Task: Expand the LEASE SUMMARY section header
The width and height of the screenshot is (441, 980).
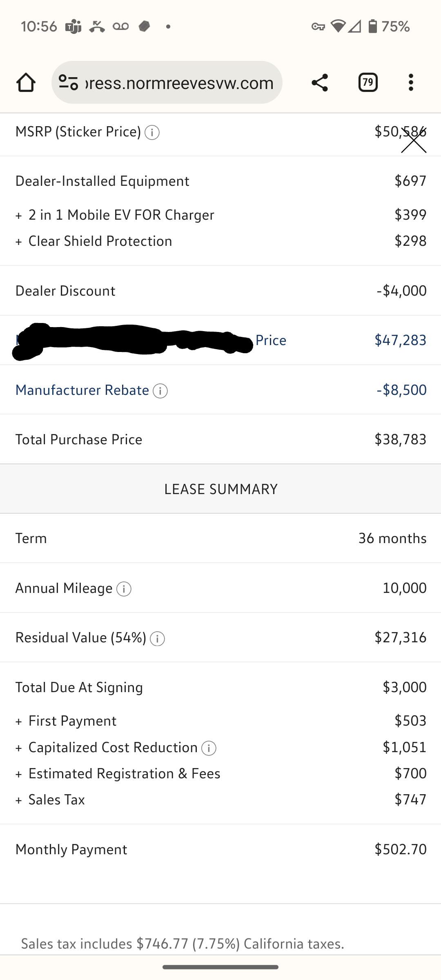Action: (x=220, y=488)
